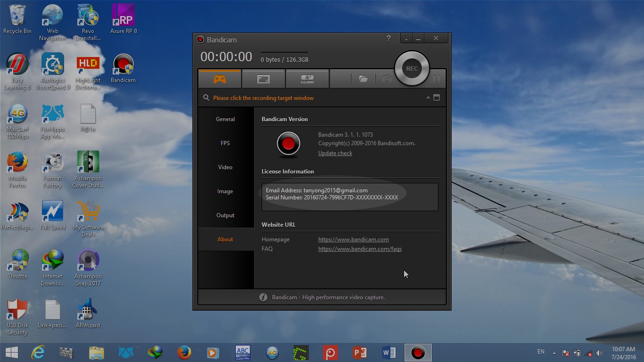Click the 'Please click the recording target window' prompt
Image resolution: width=644 pixels, height=362 pixels.
point(263,98)
